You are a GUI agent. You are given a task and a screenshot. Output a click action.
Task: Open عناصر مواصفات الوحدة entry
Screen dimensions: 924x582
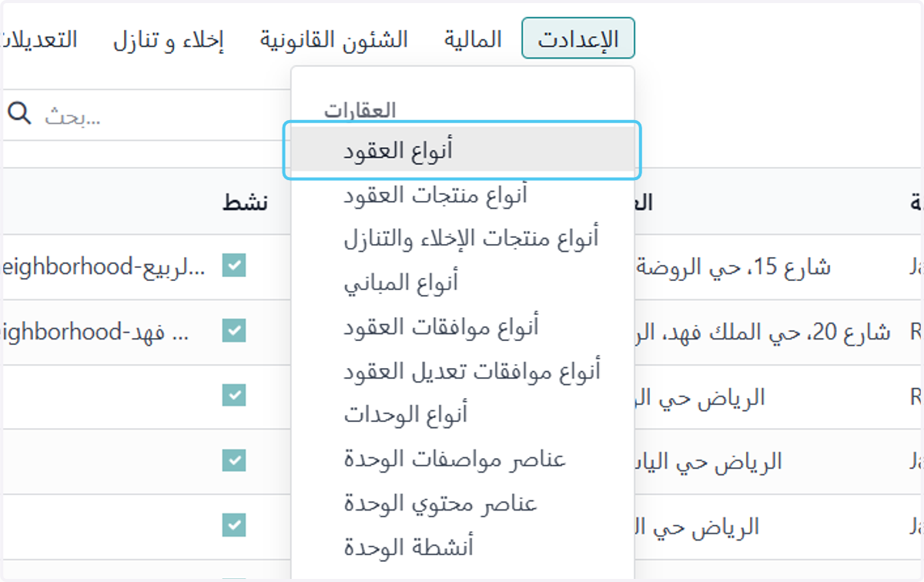[463, 460]
